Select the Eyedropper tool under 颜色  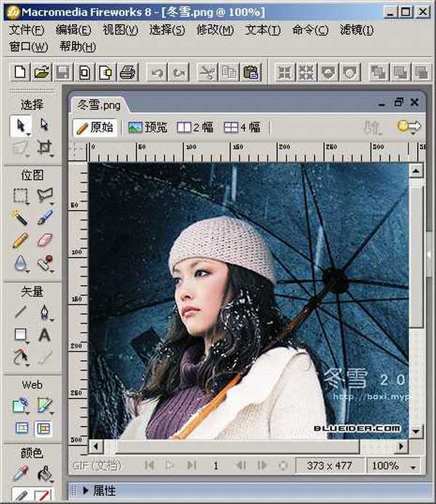point(21,473)
